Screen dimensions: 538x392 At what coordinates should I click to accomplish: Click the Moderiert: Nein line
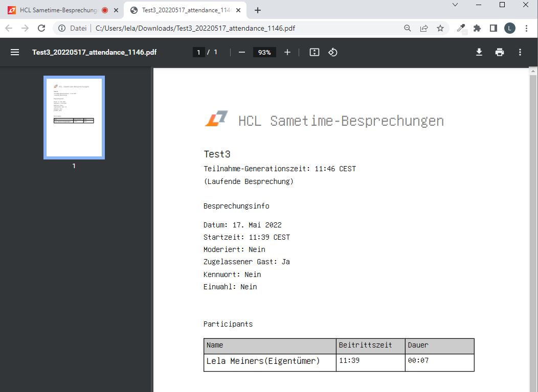(234, 250)
